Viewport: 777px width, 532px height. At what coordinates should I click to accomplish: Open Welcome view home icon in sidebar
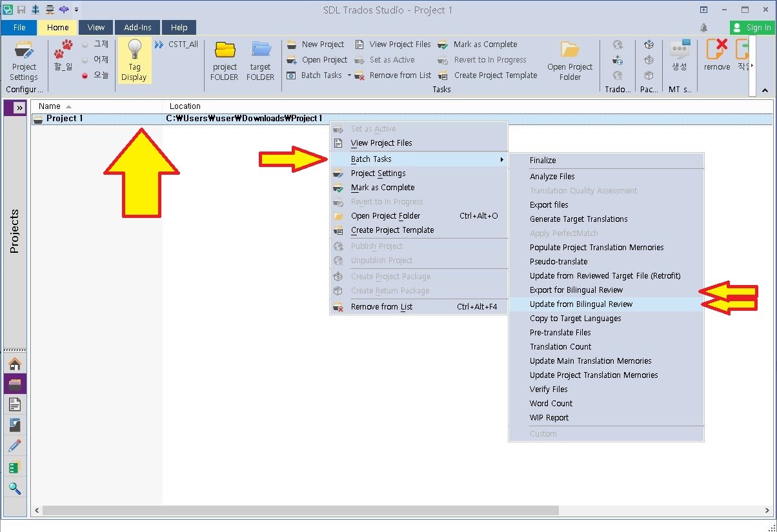(x=15, y=364)
